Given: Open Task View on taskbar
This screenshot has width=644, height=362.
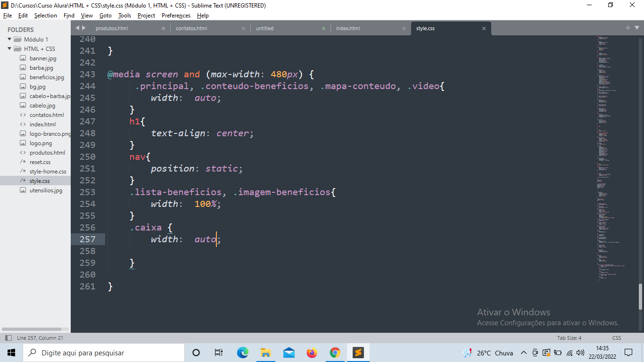Looking at the screenshot, I should [219, 353].
